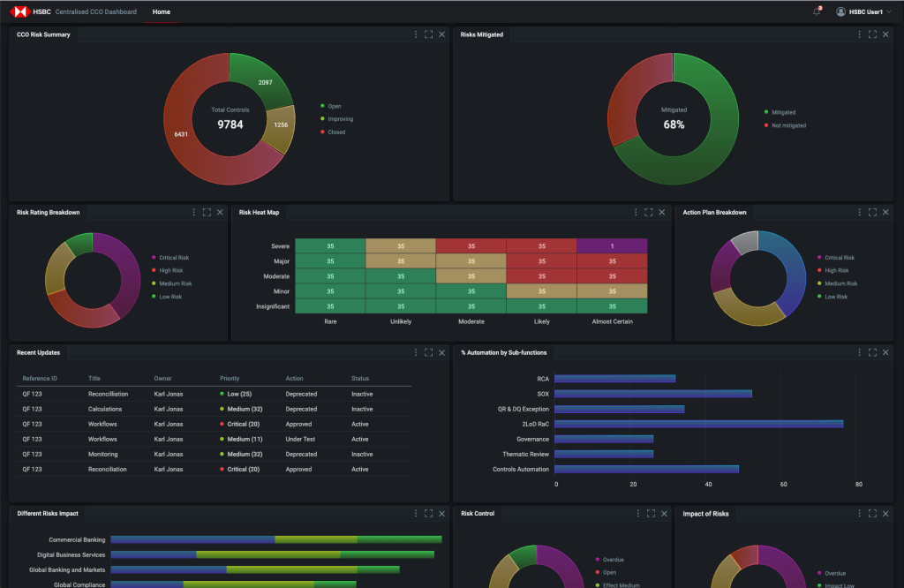Sort by the Priority column header
Image resolution: width=904 pixels, height=588 pixels.
(230, 379)
